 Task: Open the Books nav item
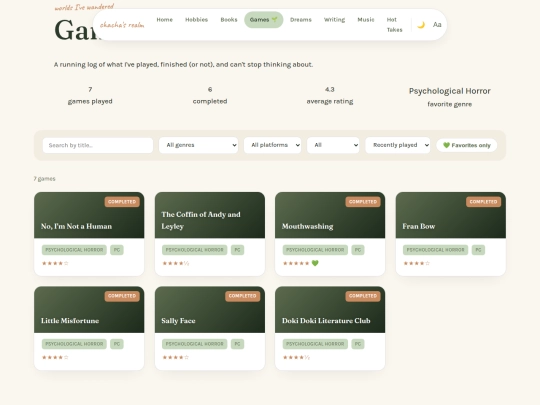click(229, 20)
